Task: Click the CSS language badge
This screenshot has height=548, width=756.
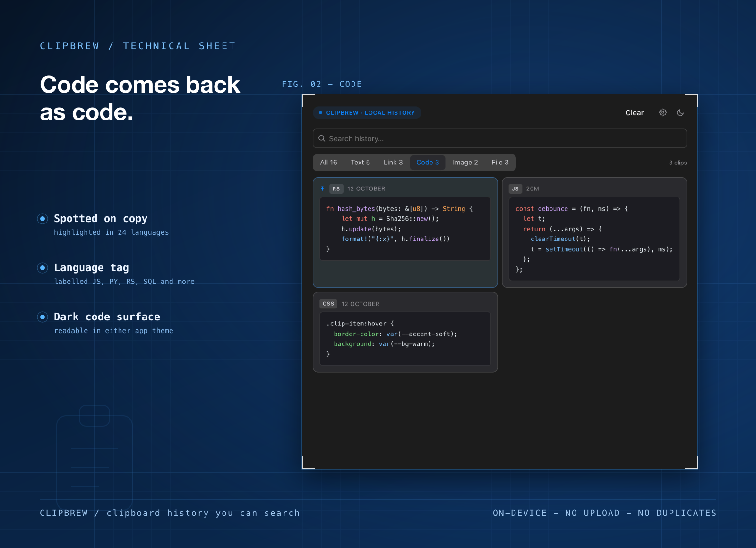Action: pos(328,304)
